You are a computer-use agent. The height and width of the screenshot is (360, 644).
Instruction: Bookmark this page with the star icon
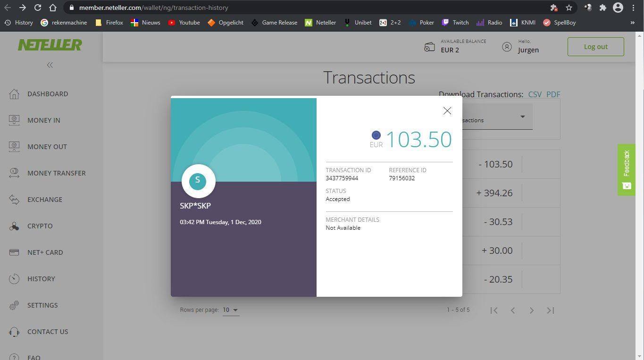coord(569,8)
